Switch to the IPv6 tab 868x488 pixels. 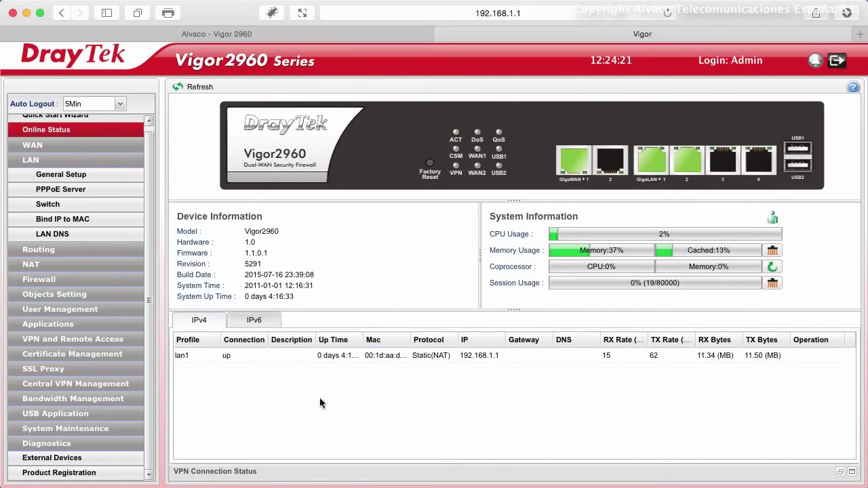coord(254,320)
